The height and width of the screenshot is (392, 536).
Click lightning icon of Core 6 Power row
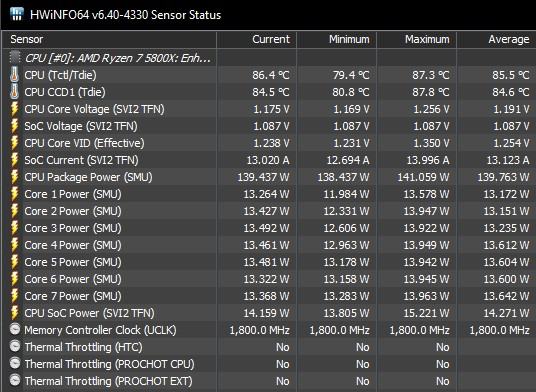point(14,279)
